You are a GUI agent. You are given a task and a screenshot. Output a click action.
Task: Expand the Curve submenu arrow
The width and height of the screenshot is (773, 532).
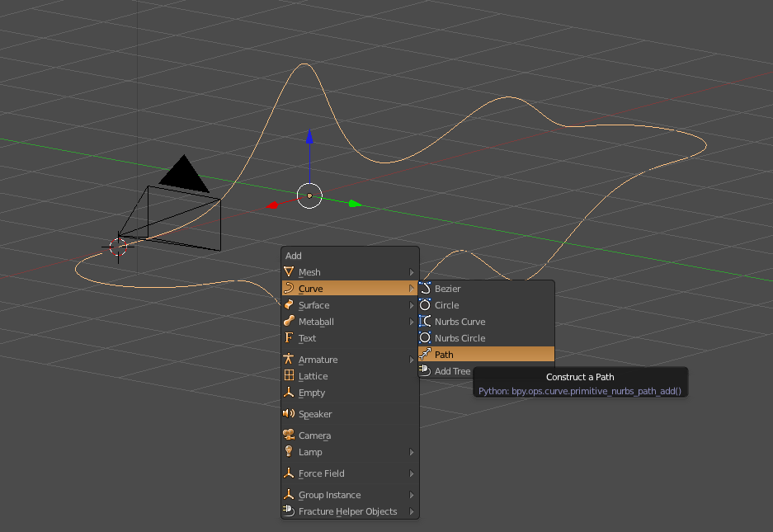pos(411,289)
